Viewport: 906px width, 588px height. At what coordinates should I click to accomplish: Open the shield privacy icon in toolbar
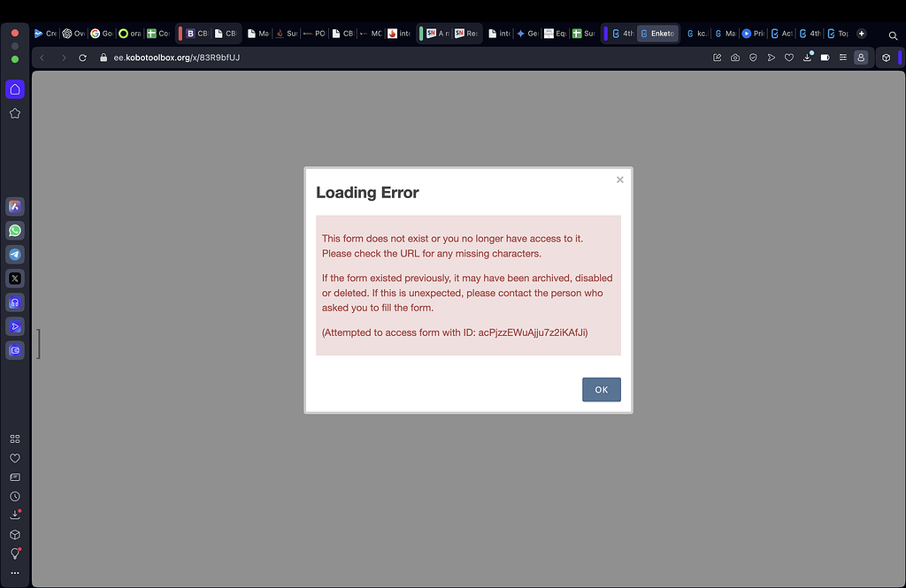tap(753, 57)
